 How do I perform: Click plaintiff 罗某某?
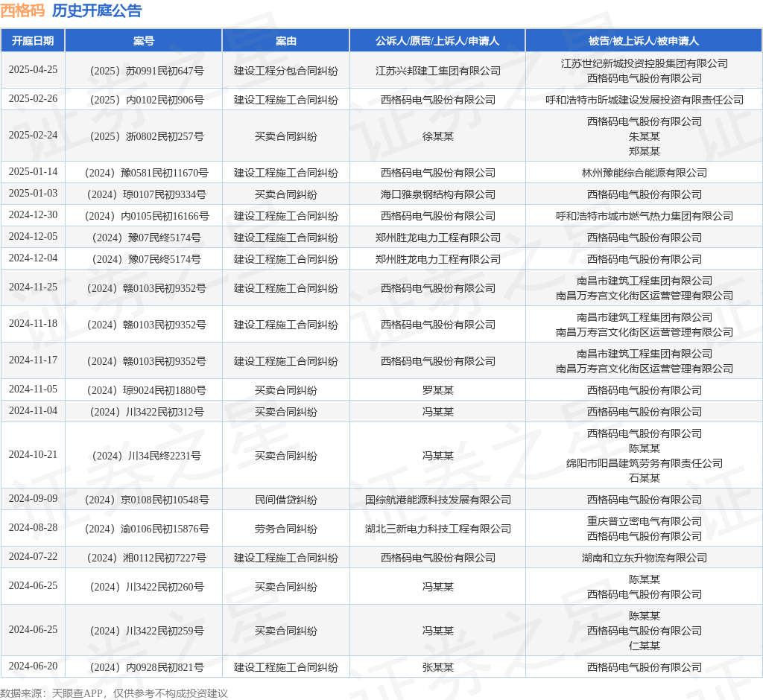(437, 390)
